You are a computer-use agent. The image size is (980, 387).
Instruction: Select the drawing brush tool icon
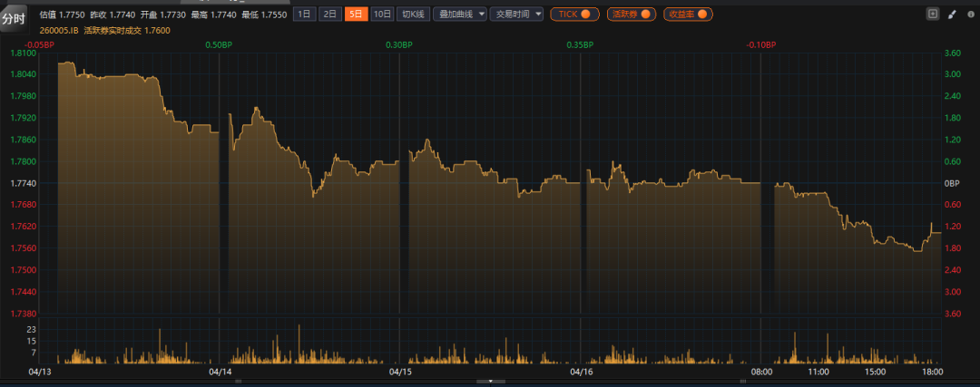click(952, 14)
